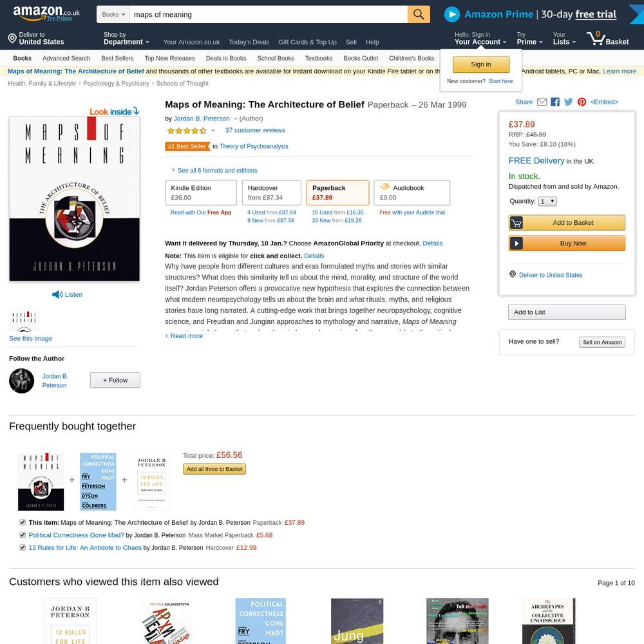Image resolution: width=644 pixels, height=644 pixels.
Task: Select the Hardcover format tab
Action: [272, 193]
